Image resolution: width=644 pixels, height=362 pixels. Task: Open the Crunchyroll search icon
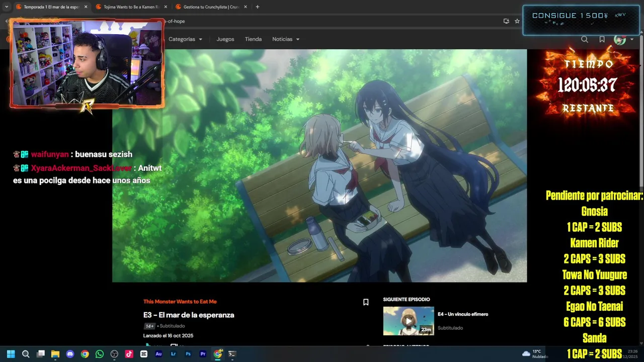[x=584, y=39]
